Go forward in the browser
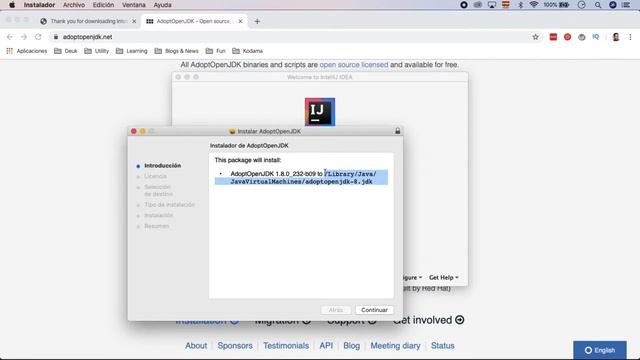The height and width of the screenshot is (360, 640). 24,37
